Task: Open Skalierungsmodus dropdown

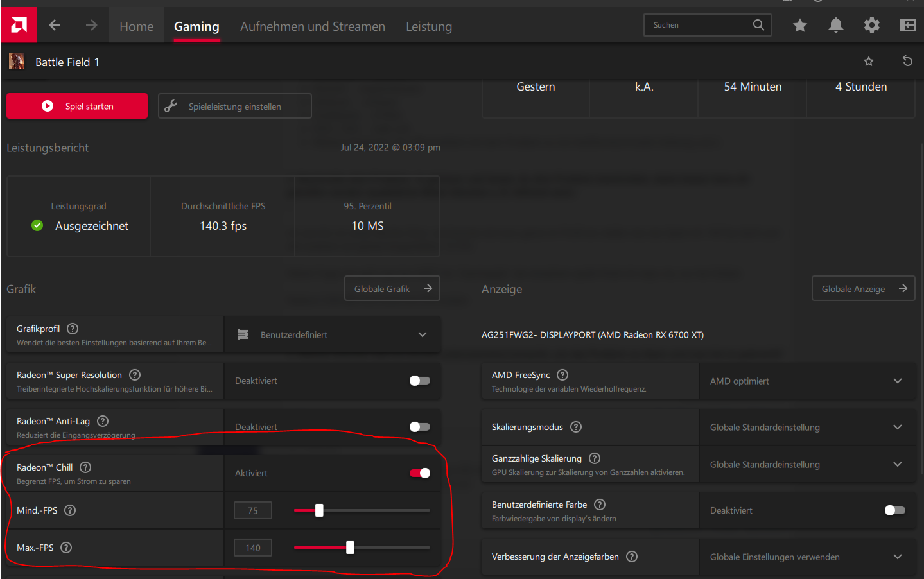Action: 807,427
